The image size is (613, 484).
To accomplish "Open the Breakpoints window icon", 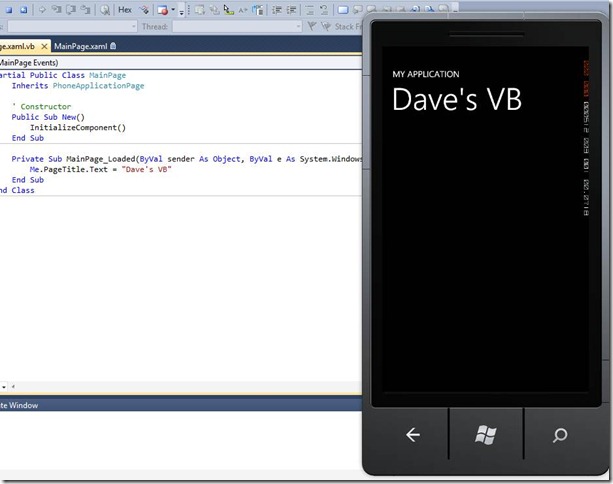I will pos(163,10).
